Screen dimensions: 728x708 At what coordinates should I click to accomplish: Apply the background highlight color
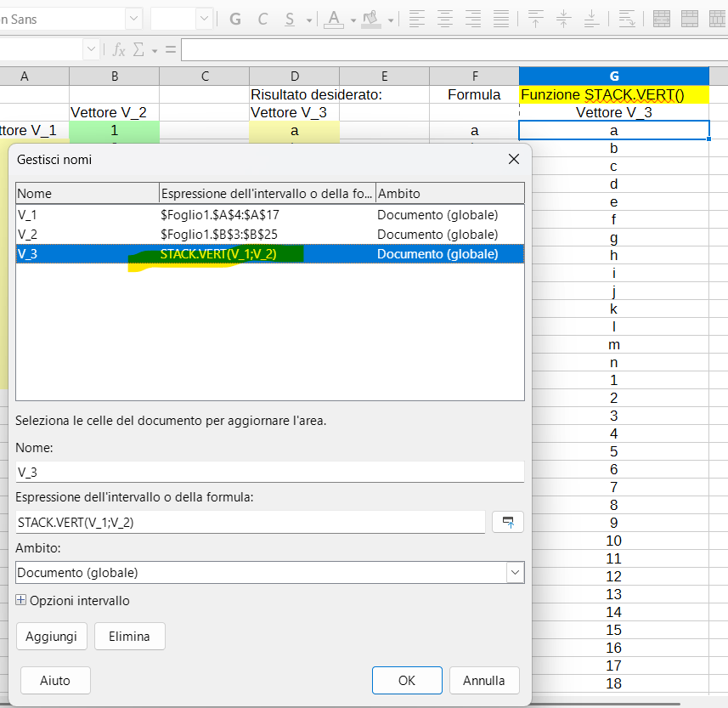point(370,19)
